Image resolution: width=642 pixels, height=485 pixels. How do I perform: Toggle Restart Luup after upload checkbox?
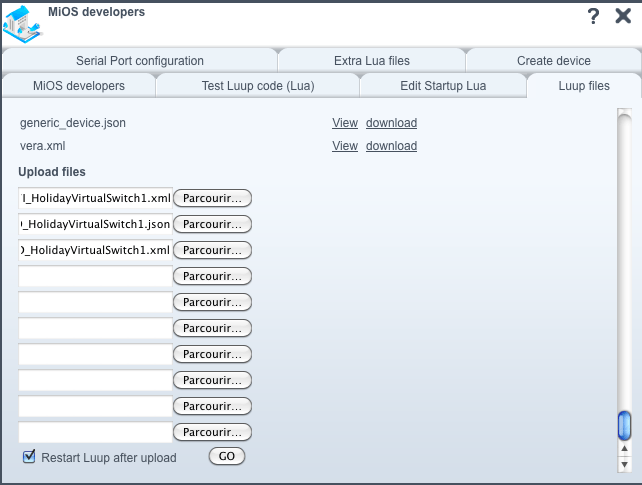point(29,456)
